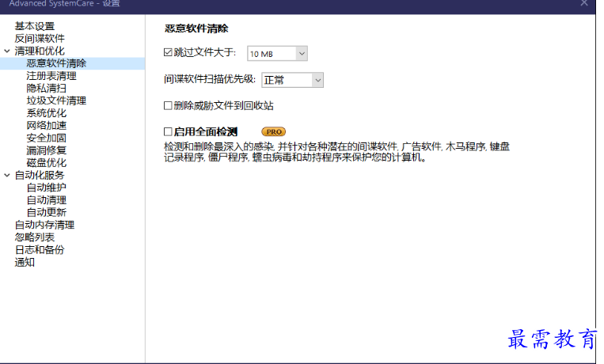The image size is (604, 364).
Task: Open 自动清理 settings
Action: click(46, 200)
